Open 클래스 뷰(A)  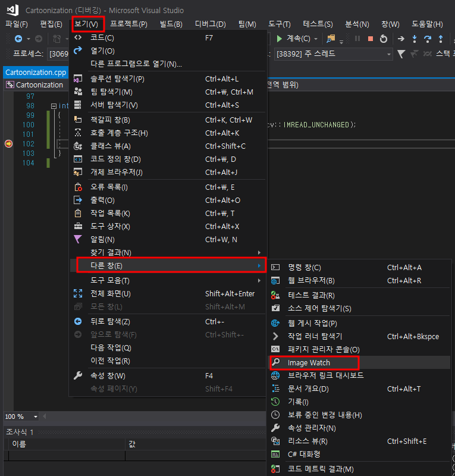tap(168, 146)
